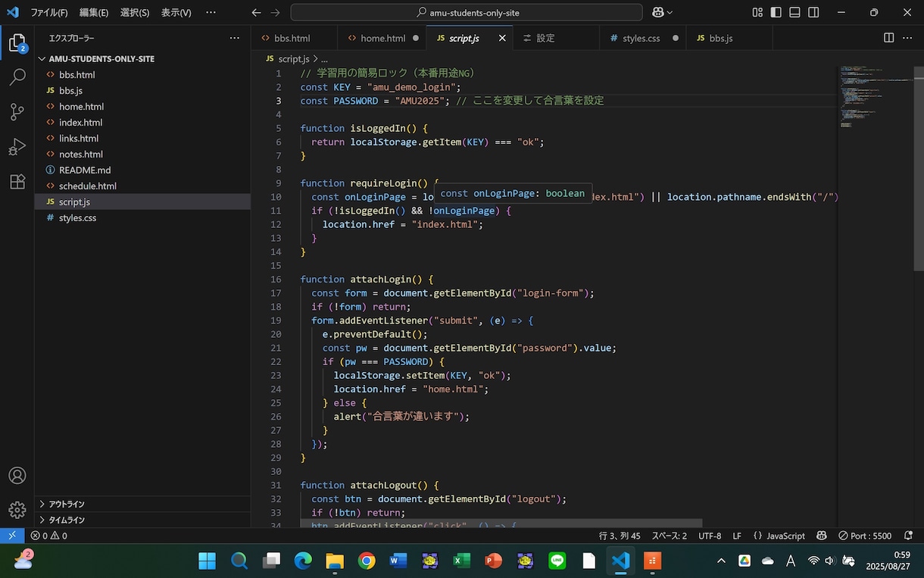Show hidden tray icons in the taskbar
This screenshot has height=578, width=924.
coord(721,561)
